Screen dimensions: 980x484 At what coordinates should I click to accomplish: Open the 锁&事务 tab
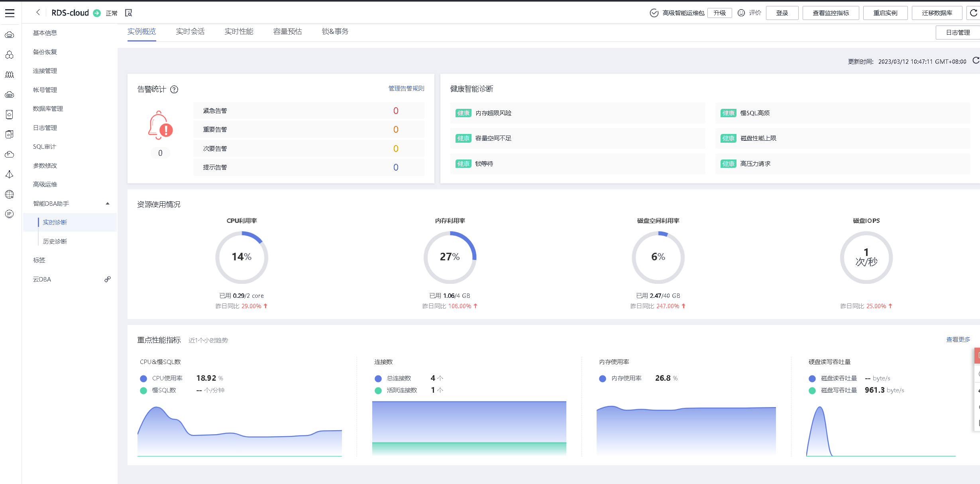coord(335,31)
